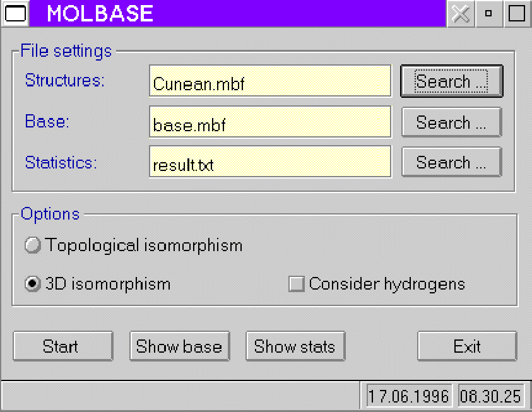Enable the Consider hydrogens checkbox
Screen dimensions: 532x412
coord(296,284)
